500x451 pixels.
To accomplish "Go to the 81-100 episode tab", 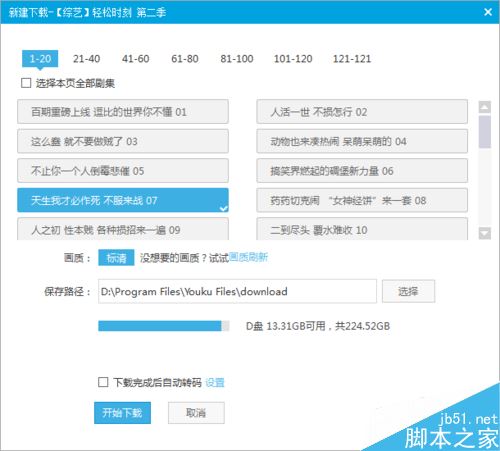I will pyautogui.click(x=237, y=59).
